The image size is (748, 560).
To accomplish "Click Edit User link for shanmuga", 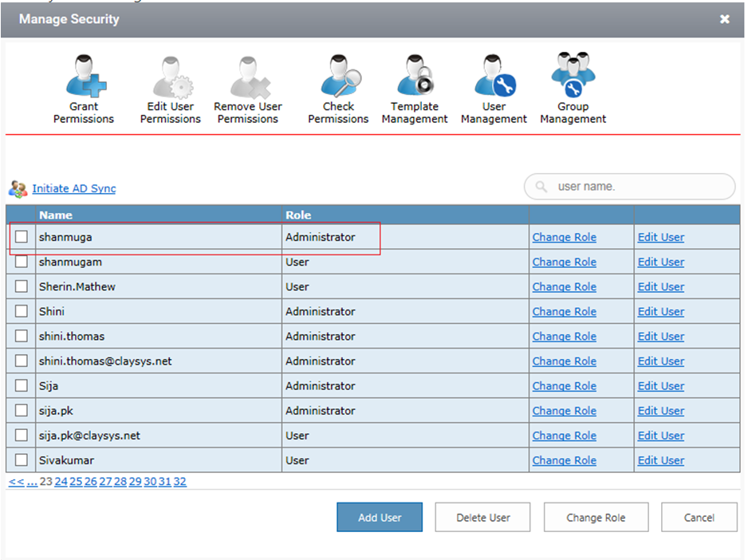I will 661,237.
